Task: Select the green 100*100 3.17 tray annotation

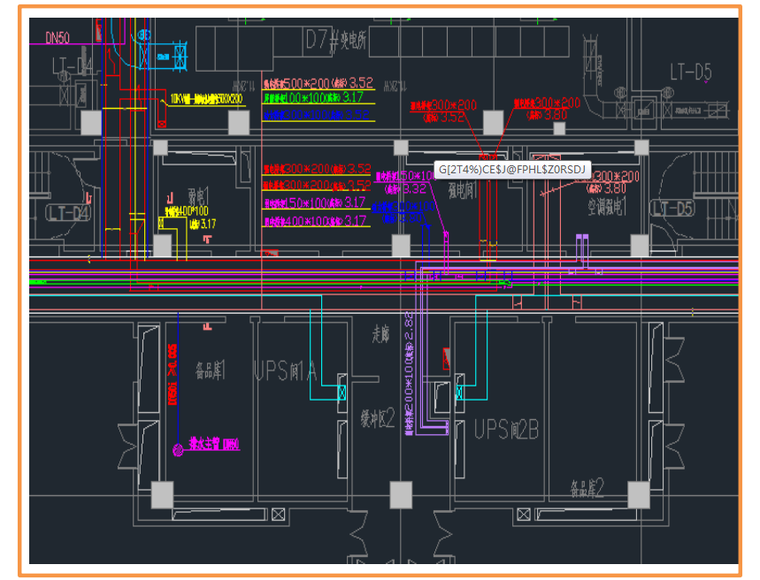Action: [x=316, y=98]
